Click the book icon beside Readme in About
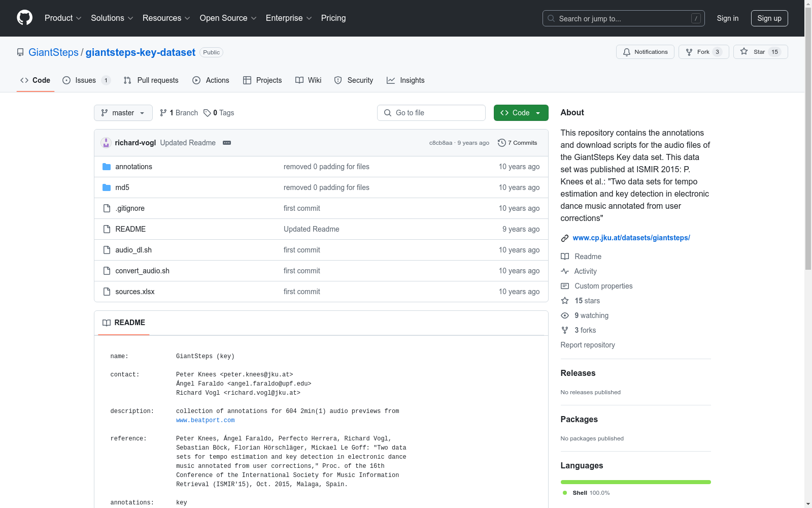This screenshot has height=508, width=812. coord(565,257)
